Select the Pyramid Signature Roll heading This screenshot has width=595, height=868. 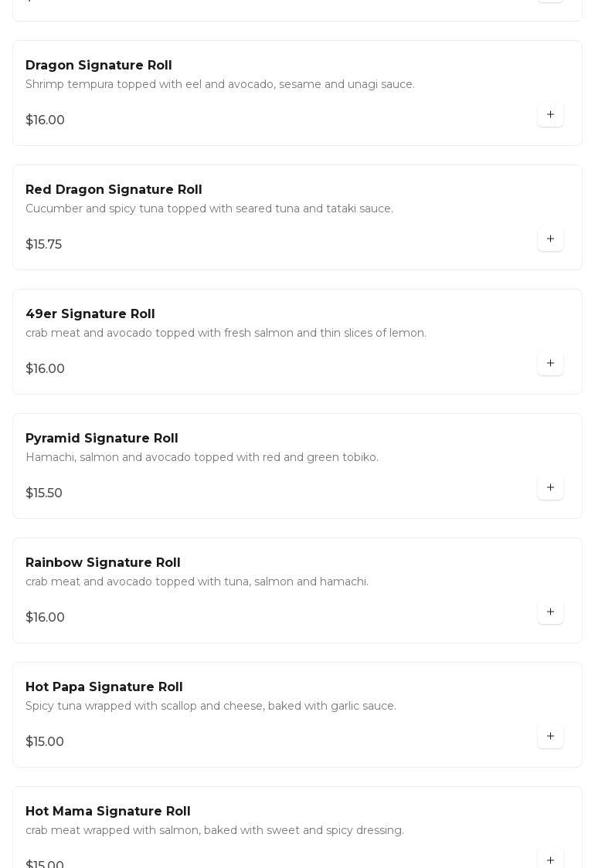pos(102,439)
